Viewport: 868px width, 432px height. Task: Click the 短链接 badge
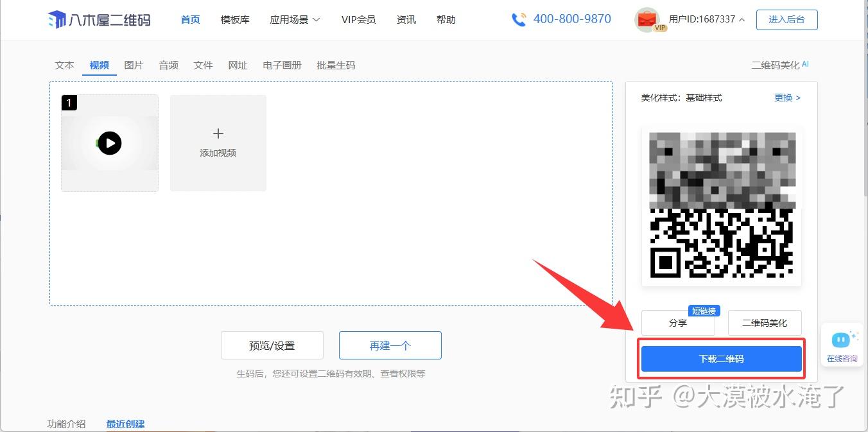tap(704, 311)
